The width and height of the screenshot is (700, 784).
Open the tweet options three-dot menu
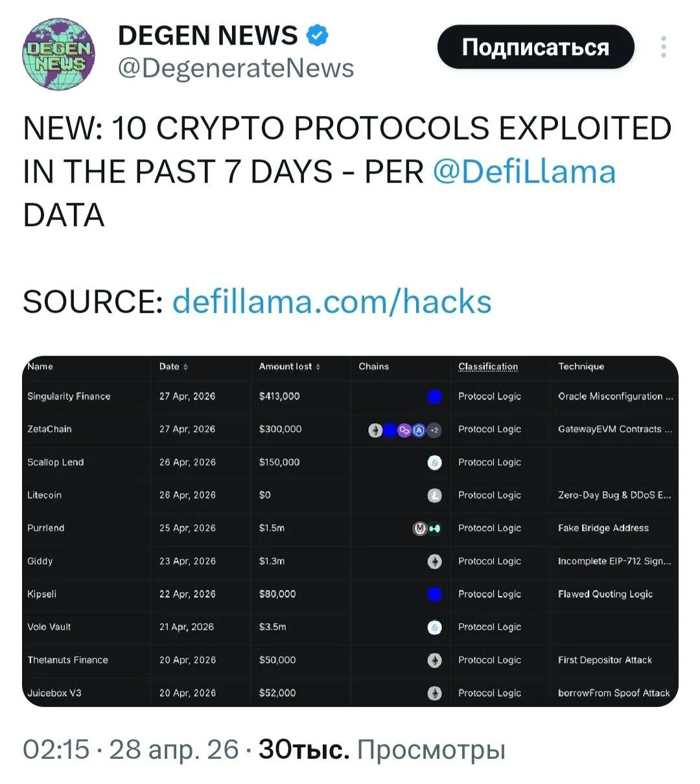click(664, 47)
